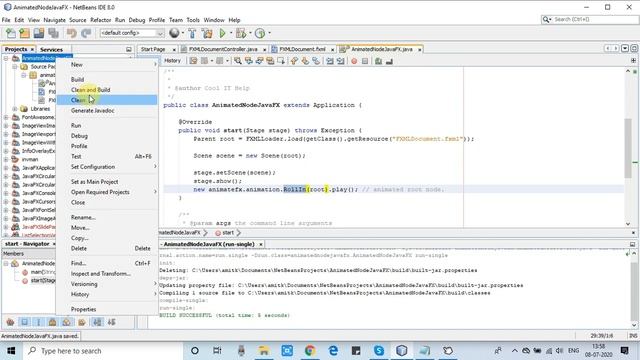Toggle Show Fields filter in Navigator
This screenshot has width=640, height=360.
tap(24, 322)
